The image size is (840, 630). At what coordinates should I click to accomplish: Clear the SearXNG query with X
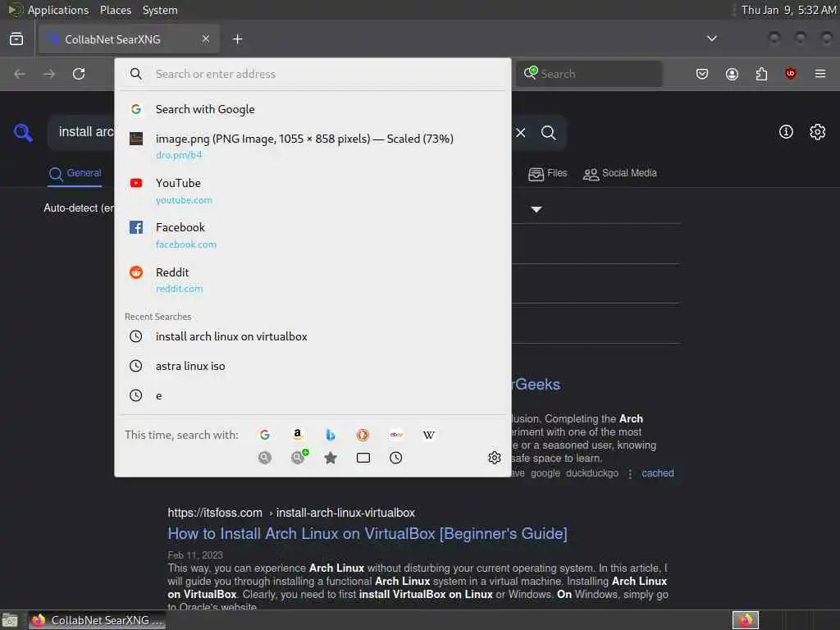[521, 132]
